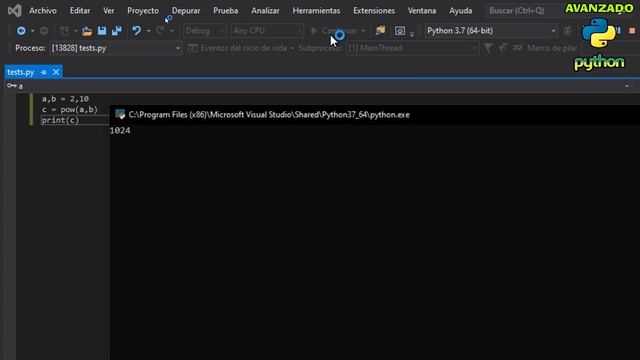Open the Python 3.7 (64-bit) environment dropdown
This screenshot has height=360, width=640.
click(491, 31)
